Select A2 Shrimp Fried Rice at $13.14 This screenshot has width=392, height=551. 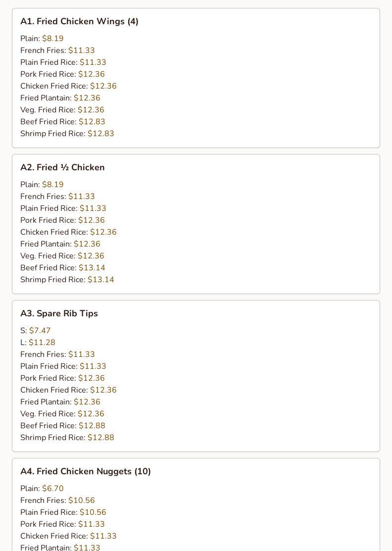[x=67, y=280]
